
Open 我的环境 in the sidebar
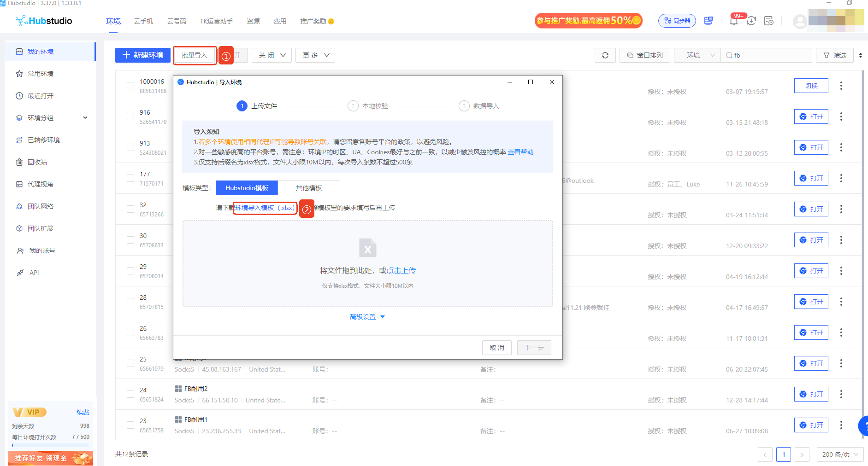click(50, 52)
